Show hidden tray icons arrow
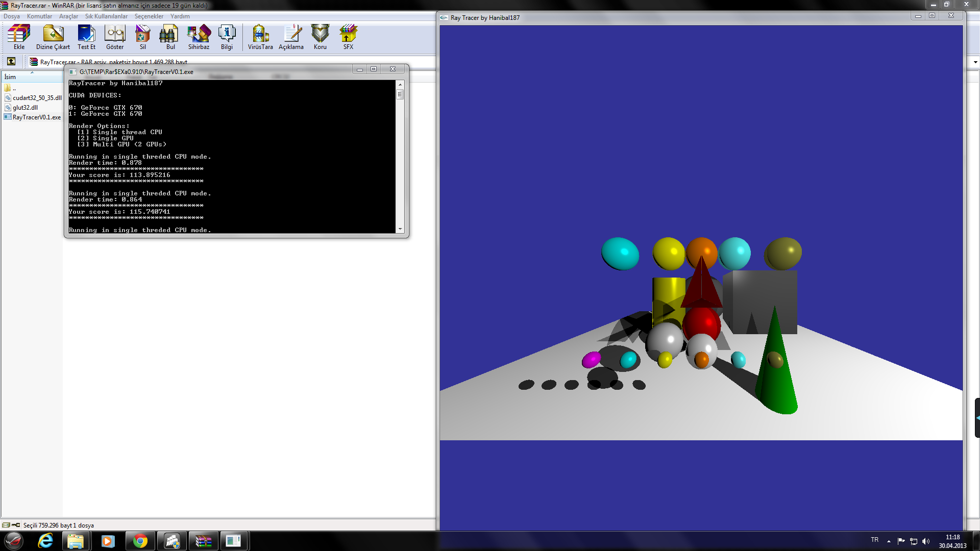This screenshot has height=551, width=980. coord(889,541)
